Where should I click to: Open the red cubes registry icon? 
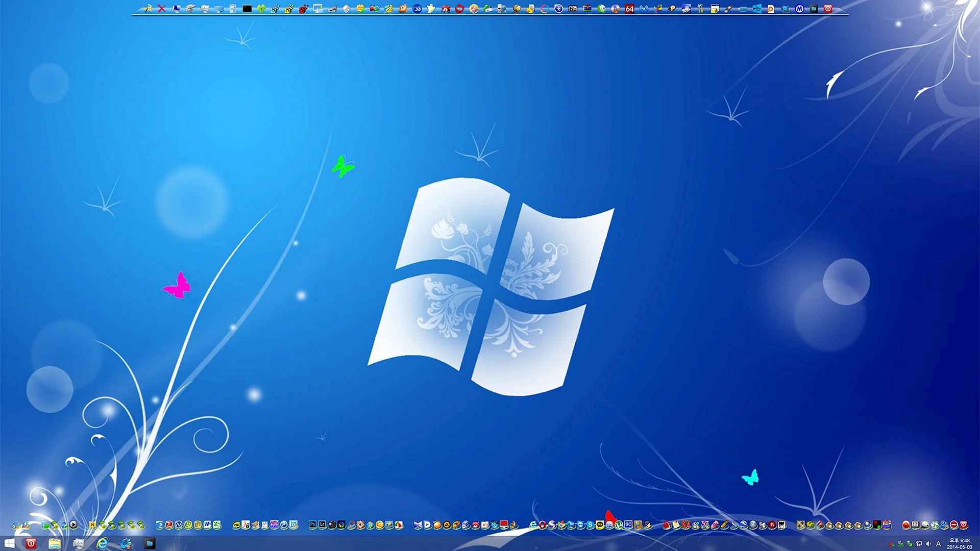pyautogui.click(x=304, y=9)
